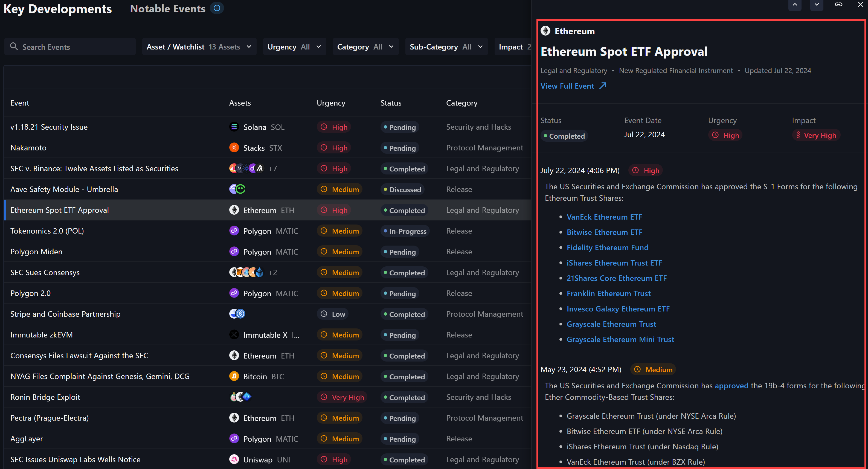Sort by Category column header

click(462, 103)
